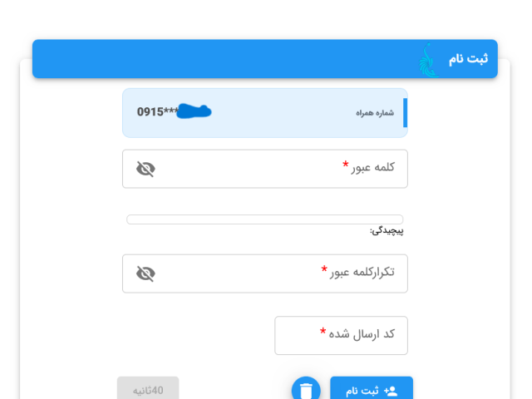Click the feather logo in the header
The width and height of the screenshot is (532, 399).
(428, 60)
